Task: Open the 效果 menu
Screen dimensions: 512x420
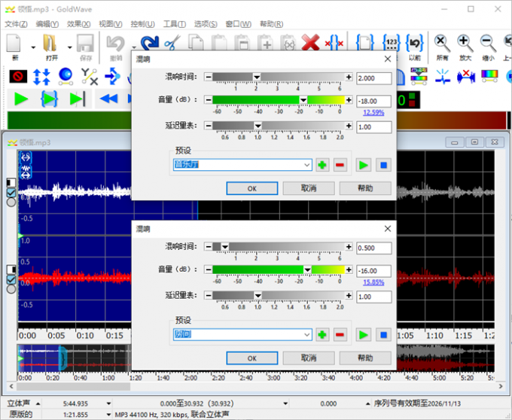Action: pyautogui.click(x=78, y=24)
